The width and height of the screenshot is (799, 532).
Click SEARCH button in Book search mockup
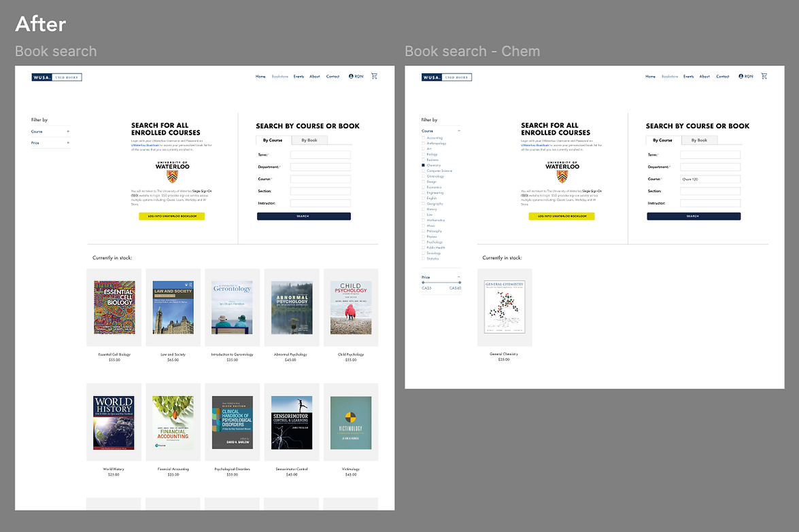304,216
